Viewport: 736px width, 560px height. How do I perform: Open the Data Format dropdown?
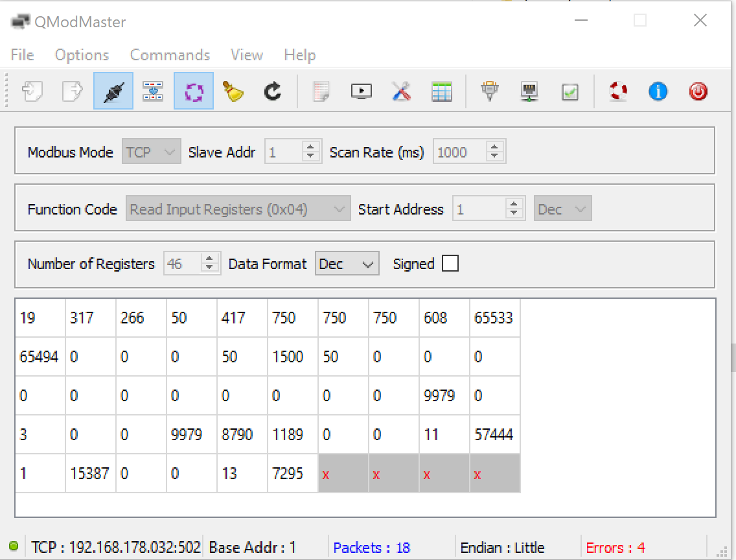coord(347,264)
